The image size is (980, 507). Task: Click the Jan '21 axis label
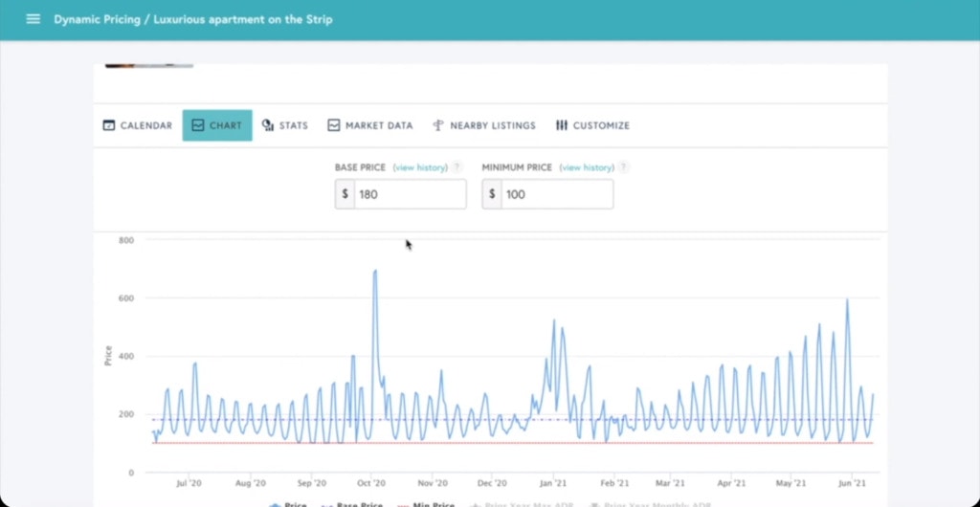(553, 483)
